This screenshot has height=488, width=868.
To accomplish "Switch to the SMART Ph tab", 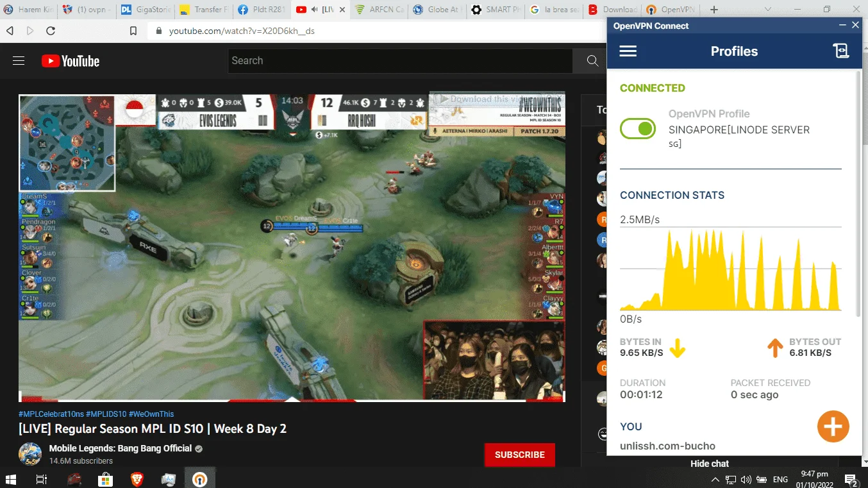I will 494,10.
